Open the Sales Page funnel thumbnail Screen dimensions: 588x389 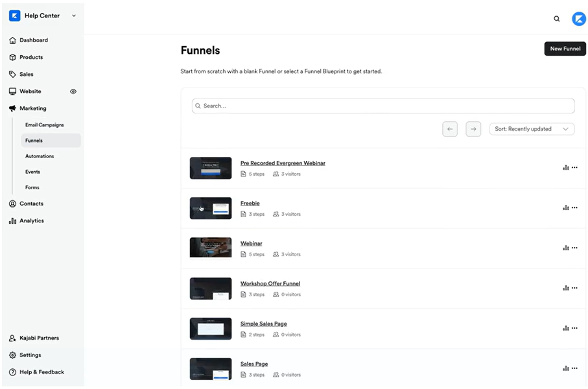click(x=211, y=368)
